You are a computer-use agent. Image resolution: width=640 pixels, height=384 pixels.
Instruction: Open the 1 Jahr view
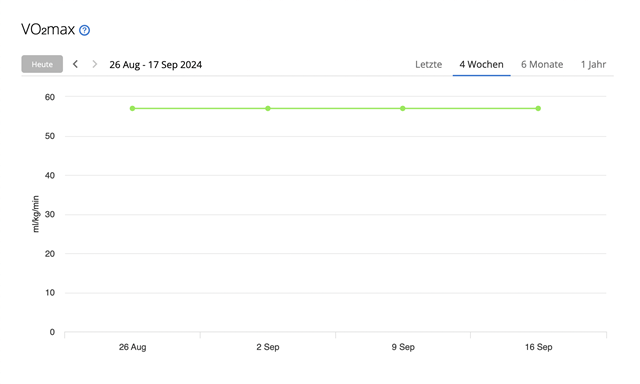(x=593, y=64)
